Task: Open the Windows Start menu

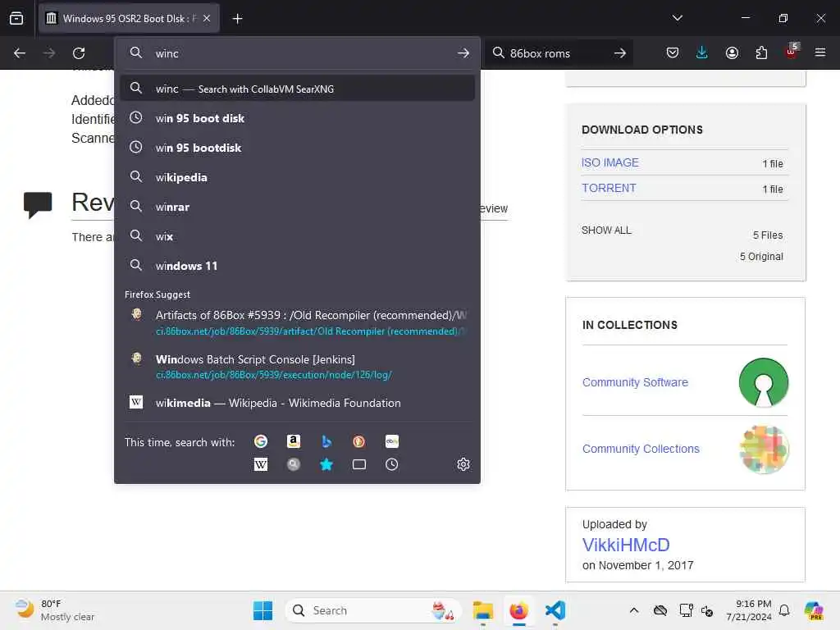Action: point(262,610)
